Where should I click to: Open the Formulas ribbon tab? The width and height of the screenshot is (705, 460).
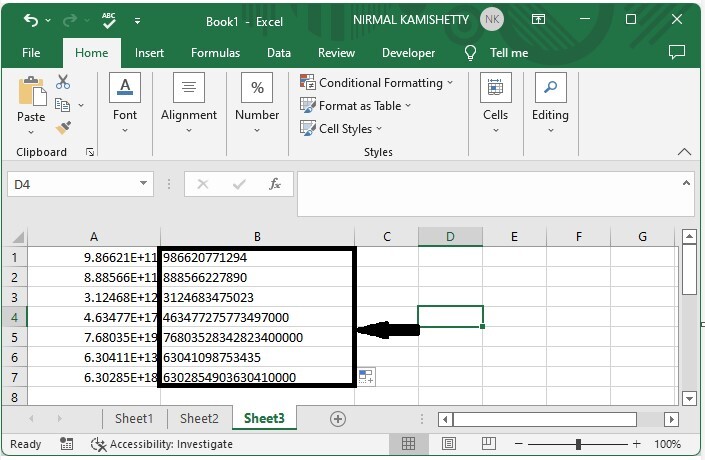(x=215, y=53)
